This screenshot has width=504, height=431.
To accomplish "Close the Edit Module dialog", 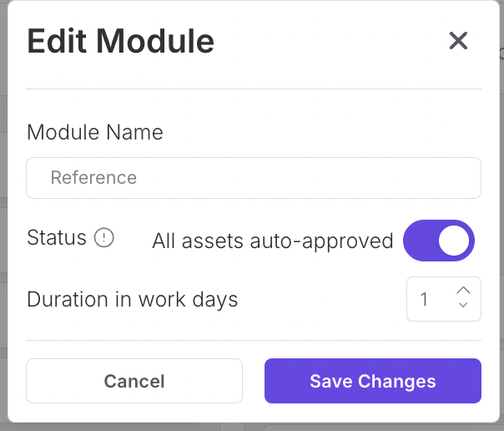I will pyautogui.click(x=458, y=40).
